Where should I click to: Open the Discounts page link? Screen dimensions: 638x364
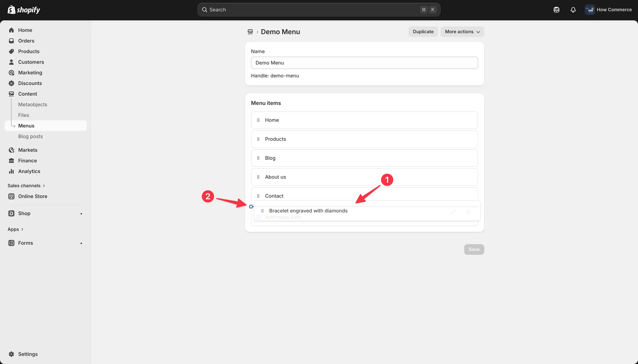coord(30,83)
